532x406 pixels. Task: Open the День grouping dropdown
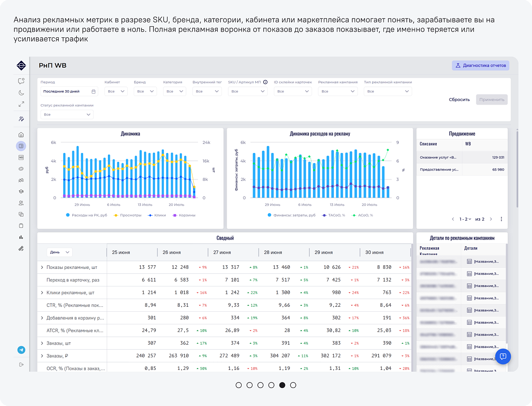point(59,252)
